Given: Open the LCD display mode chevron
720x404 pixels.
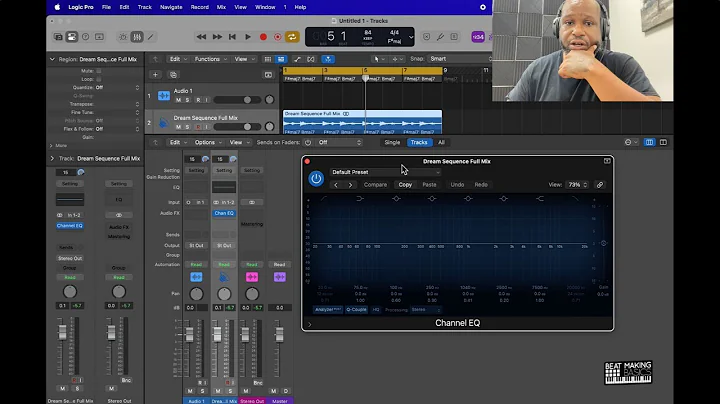Looking at the screenshot, I should pos(411,37).
